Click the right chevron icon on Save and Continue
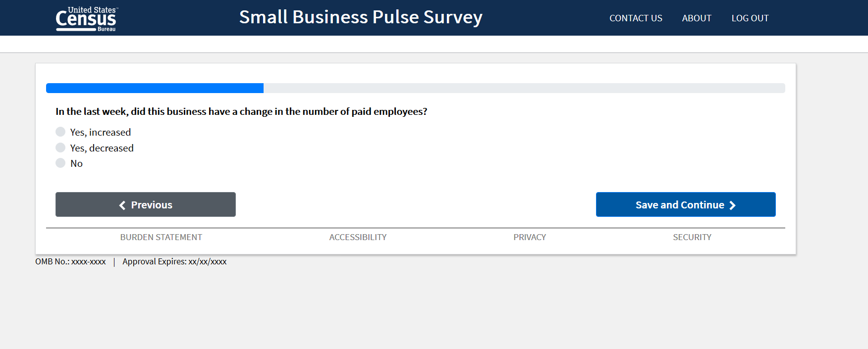This screenshot has height=349, width=868. (x=732, y=205)
